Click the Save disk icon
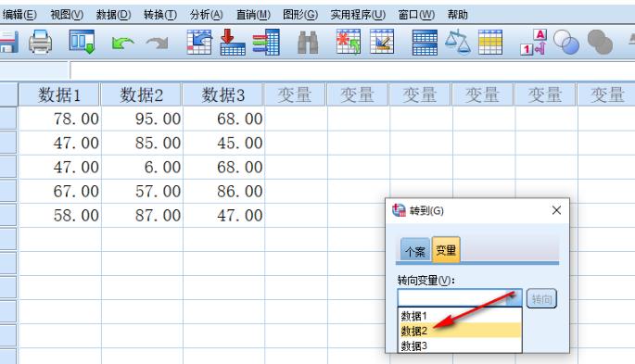This screenshot has width=635, height=364. pyautogui.click(x=8, y=43)
